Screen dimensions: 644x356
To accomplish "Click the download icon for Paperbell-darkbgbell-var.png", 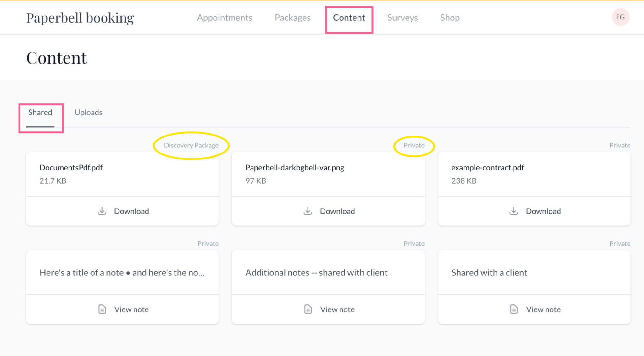I will [x=308, y=211].
